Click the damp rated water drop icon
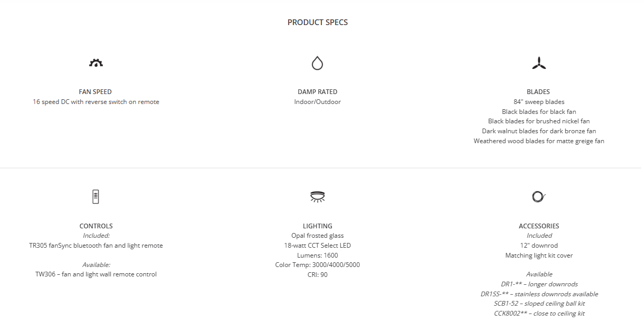The height and width of the screenshot is (325, 644). pyautogui.click(x=317, y=63)
